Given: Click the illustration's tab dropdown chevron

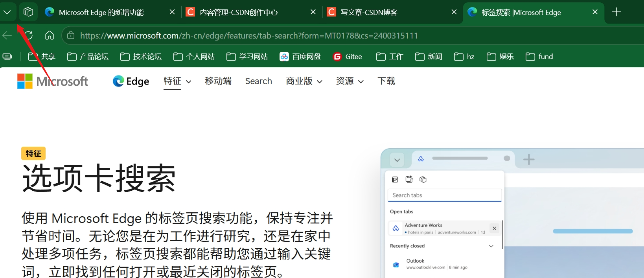Looking at the screenshot, I should pos(397,160).
